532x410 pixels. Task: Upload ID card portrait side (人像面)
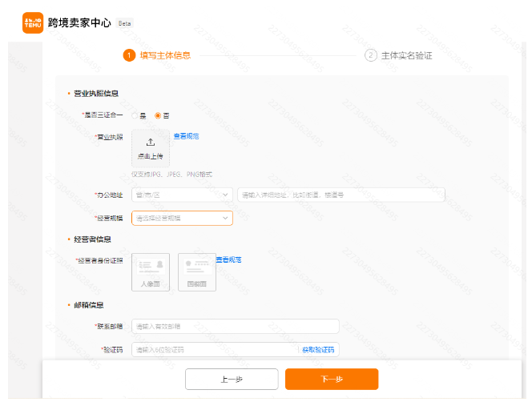(x=151, y=272)
